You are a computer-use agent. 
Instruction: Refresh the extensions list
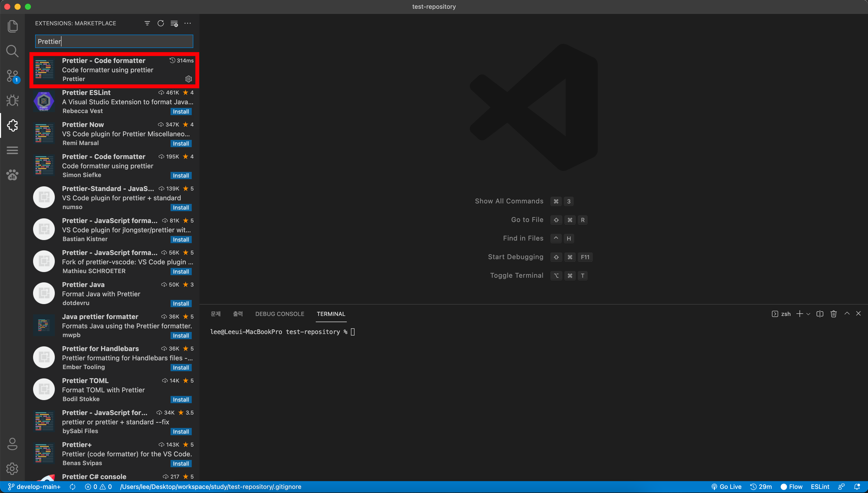[x=161, y=23]
